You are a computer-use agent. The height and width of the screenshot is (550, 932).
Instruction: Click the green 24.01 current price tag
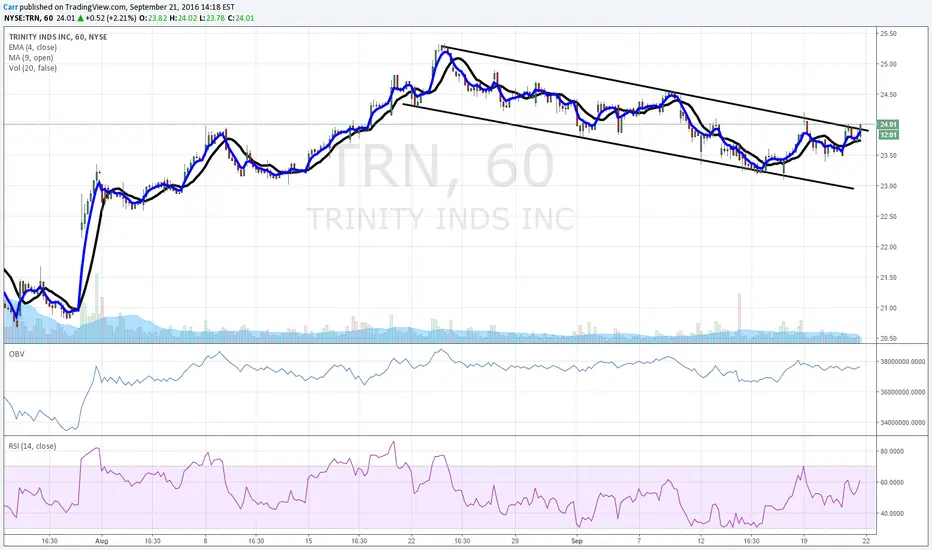[888, 124]
